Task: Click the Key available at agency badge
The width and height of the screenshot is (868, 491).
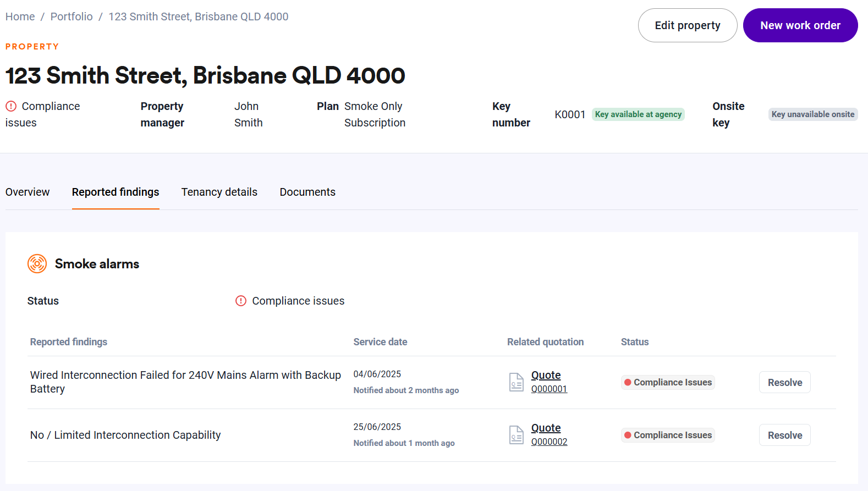Action: 638,114
